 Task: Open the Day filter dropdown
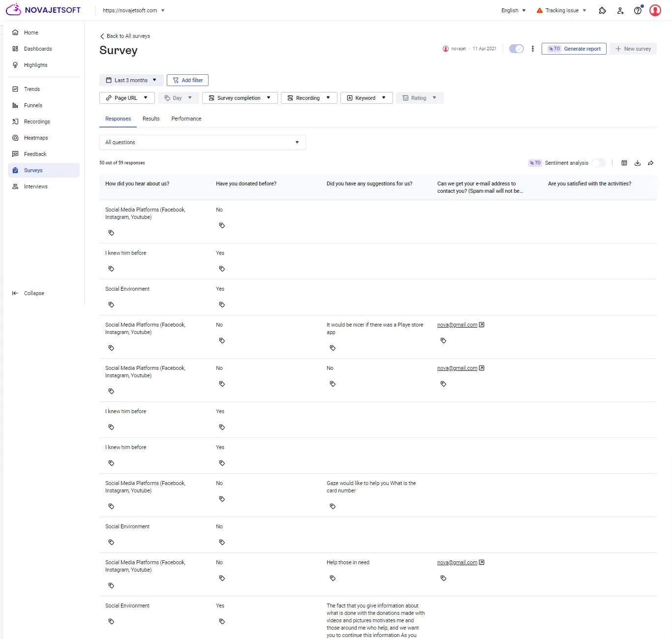[x=179, y=98]
